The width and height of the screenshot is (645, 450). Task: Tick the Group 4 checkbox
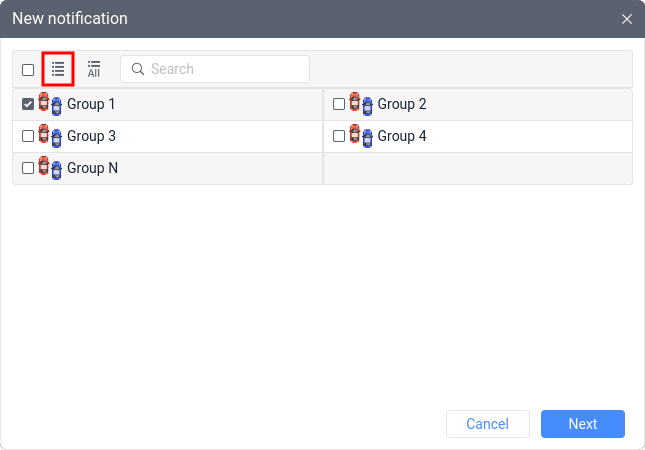coord(339,136)
